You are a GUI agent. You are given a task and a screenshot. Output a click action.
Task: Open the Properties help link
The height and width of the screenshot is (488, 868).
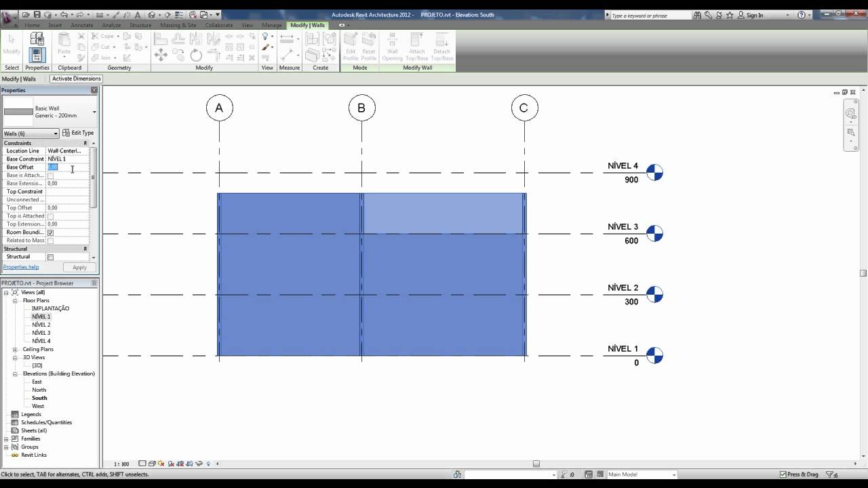pos(21,267)
